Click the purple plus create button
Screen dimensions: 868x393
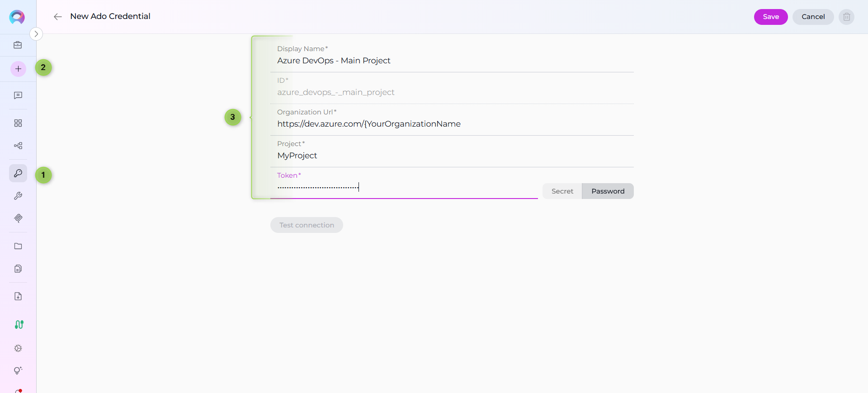[x=18, y=69]
